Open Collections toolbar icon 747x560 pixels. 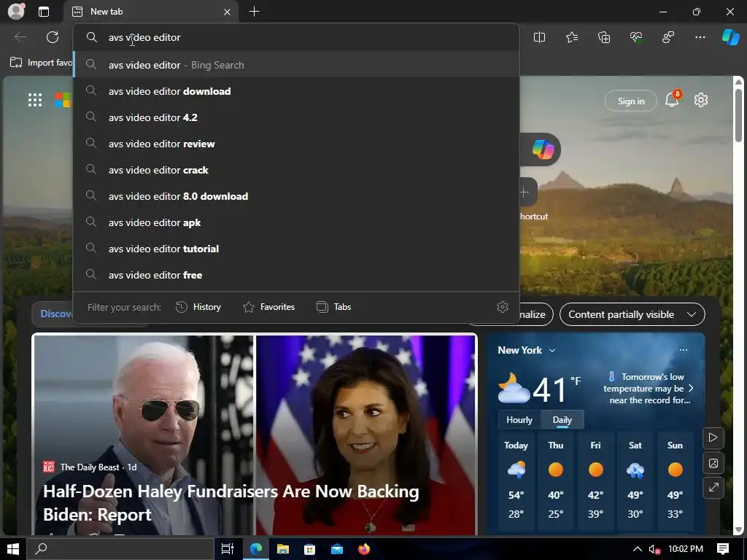pyautogui.click(x=603, y=37)
